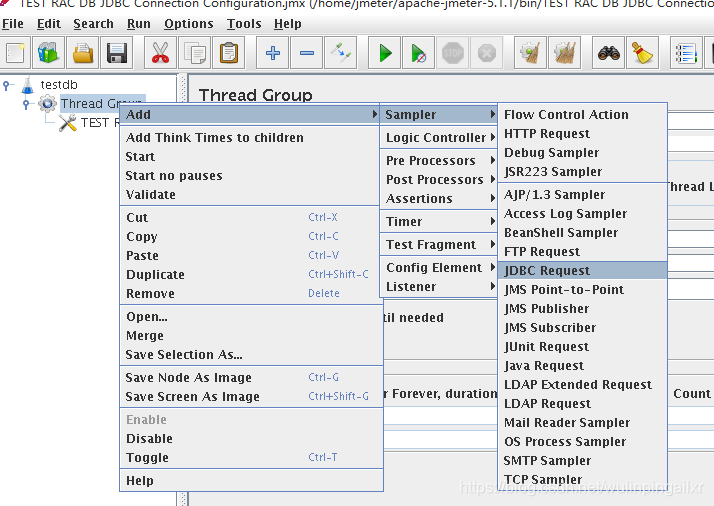Screen dimensions: 714x506
Task: Expand the Assertions submenu
Action: click(439, 199)
